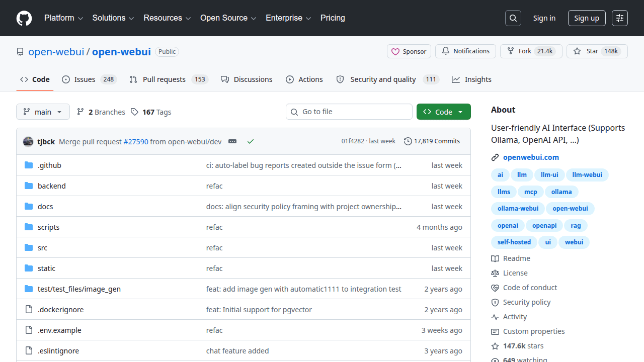Click the src folder icon

(x=29, y=247)
